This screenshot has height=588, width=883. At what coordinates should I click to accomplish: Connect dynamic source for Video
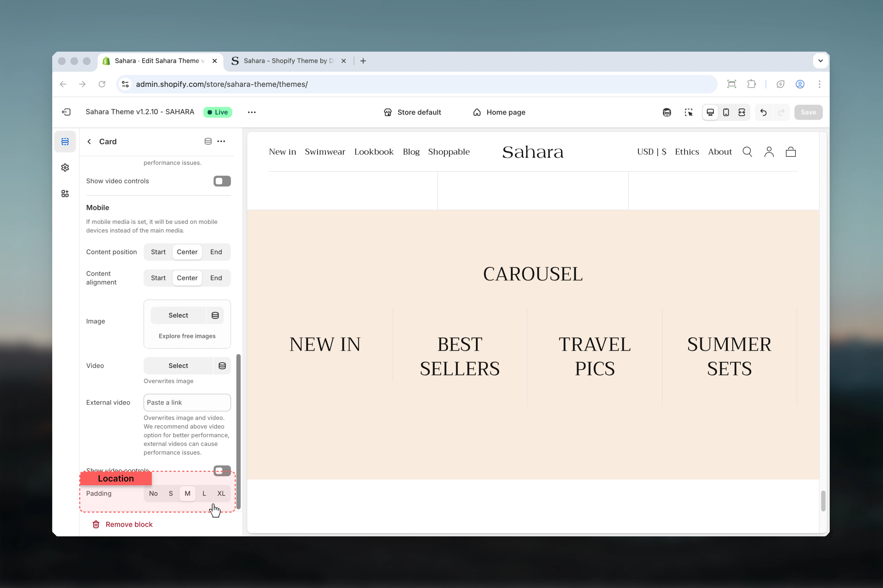coord(222,366)
